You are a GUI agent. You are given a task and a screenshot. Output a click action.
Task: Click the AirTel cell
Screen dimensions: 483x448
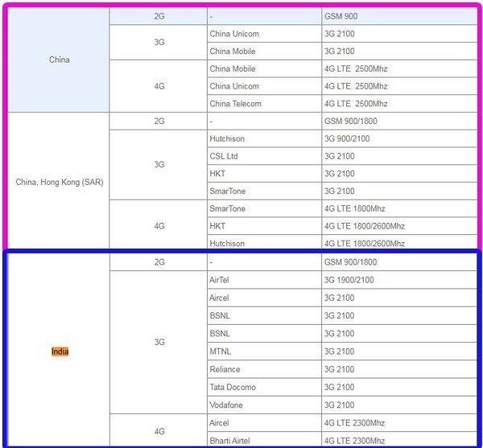264,280
